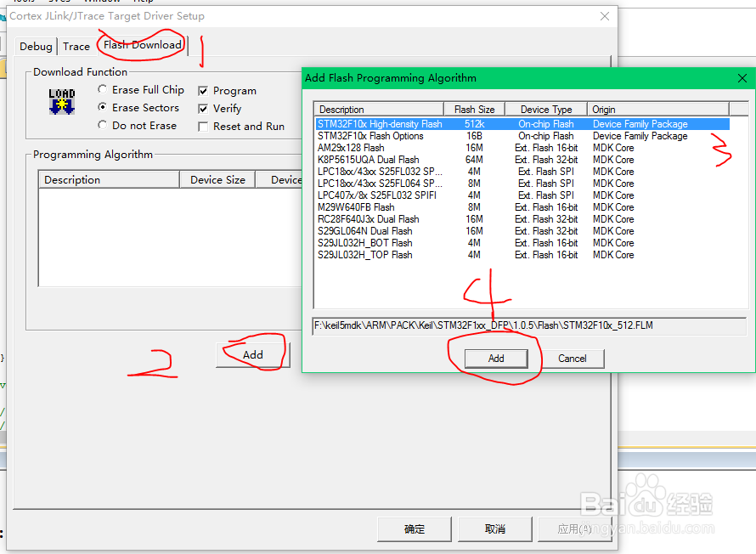Close the Cortex JLink/JTrace Driver Setup window
The height and width of the screenshot is (554, 756).
pos(605,16)
